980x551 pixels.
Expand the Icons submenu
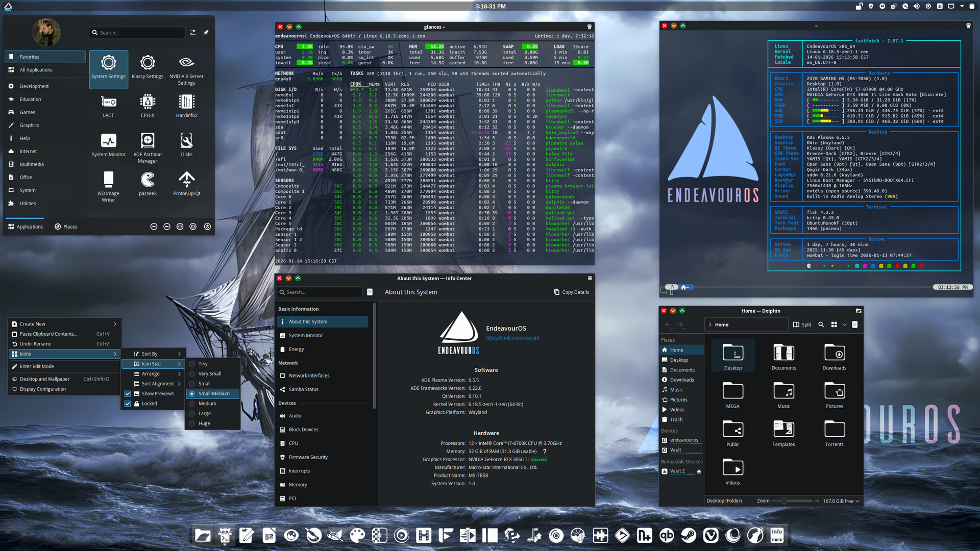(64, 354)
